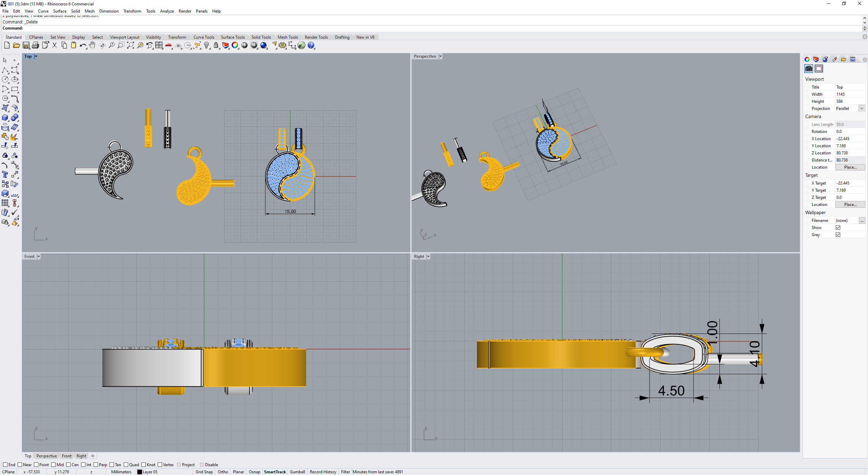
Task: Open the 4-viewport layout icon
Action: [159, 45]
